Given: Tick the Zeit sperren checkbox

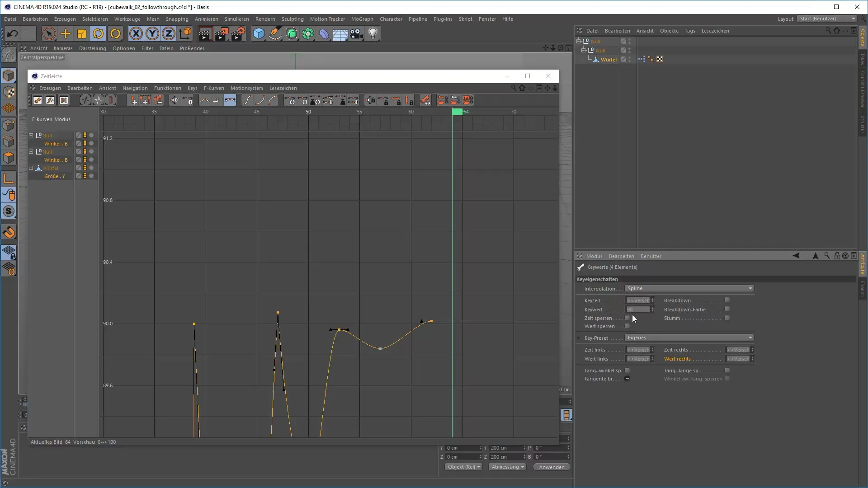Looking at the screenshot, I should (627, 318).
